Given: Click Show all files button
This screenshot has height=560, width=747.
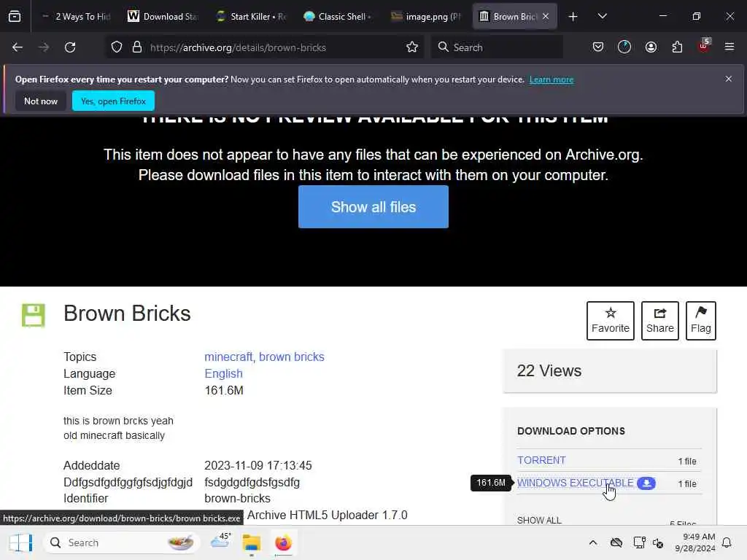Looking at the screenshot, I should [x=373, y=206].
